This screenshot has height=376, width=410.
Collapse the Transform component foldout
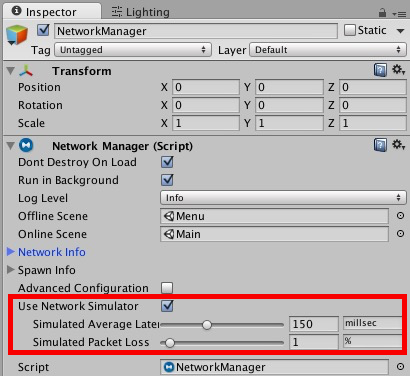[x=11, y=71]
